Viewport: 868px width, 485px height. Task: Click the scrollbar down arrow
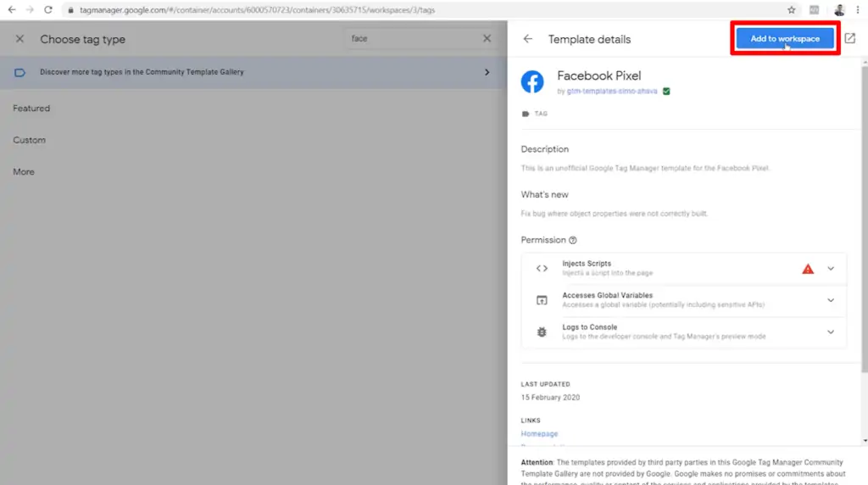tap(865, 441)
